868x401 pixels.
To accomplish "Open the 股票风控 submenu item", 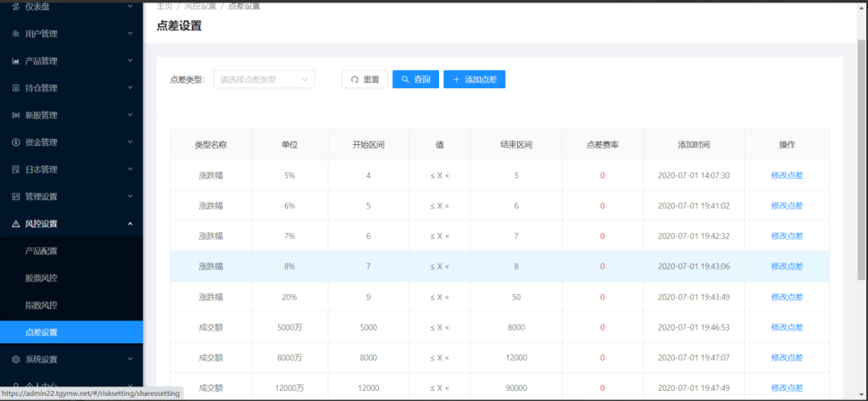I will 71,278.
